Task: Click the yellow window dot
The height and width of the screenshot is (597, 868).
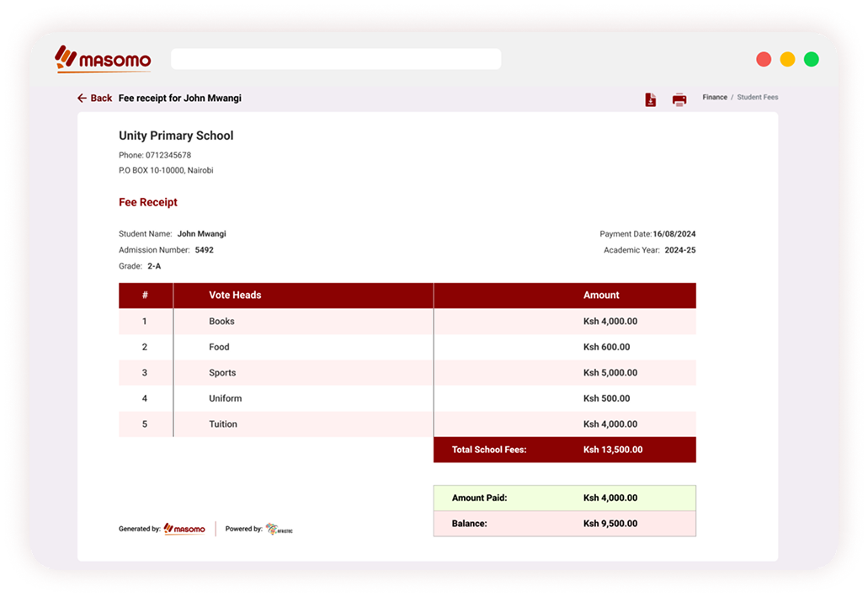Action: point(787,59)
